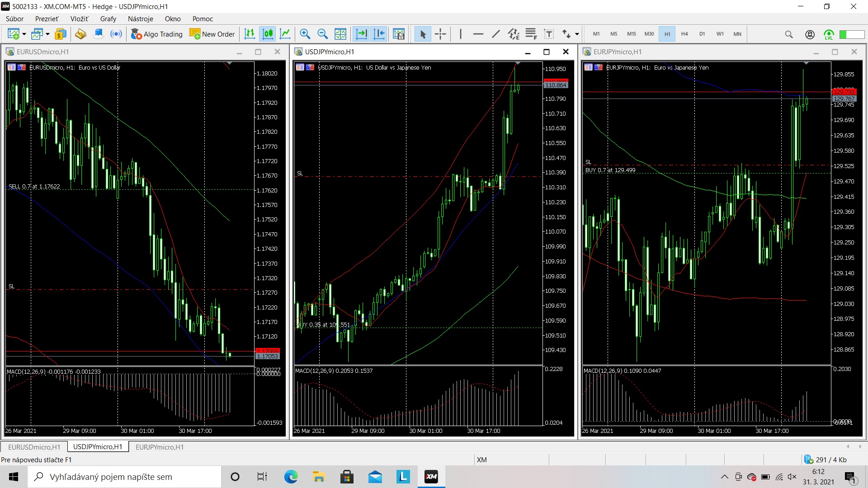The image size is (868, 488).
Task: Switch timeframe to M15
Action: coord(632,34)
